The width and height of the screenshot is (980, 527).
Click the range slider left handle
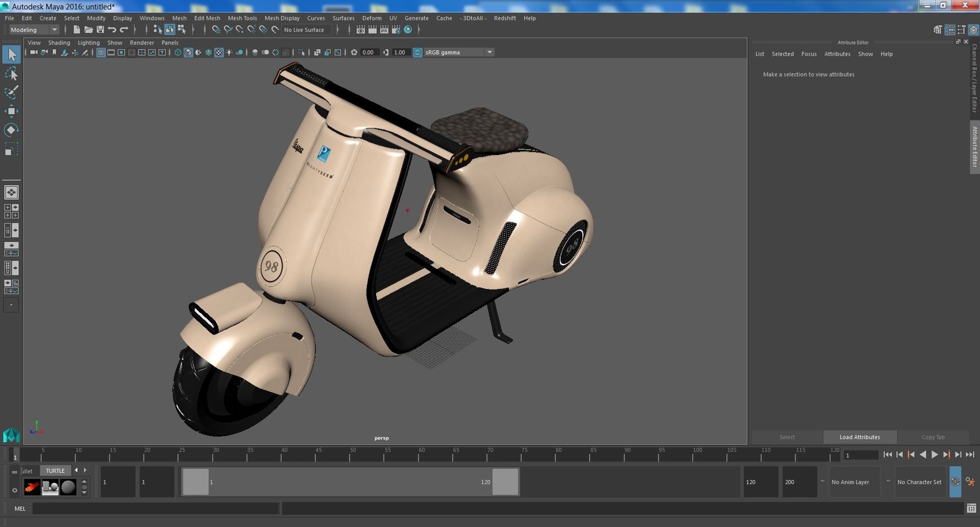[195, 482]
